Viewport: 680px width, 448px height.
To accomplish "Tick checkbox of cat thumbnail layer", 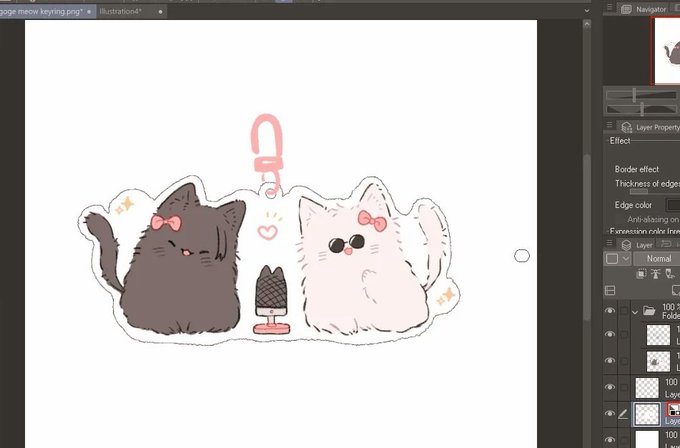I will coord(624,361).
